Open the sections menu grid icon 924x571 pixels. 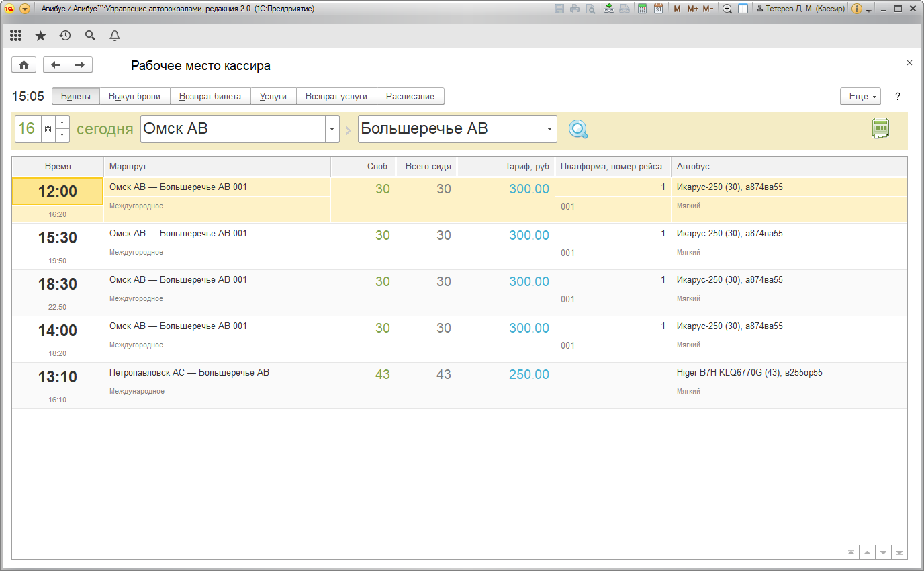pos(15,36)
